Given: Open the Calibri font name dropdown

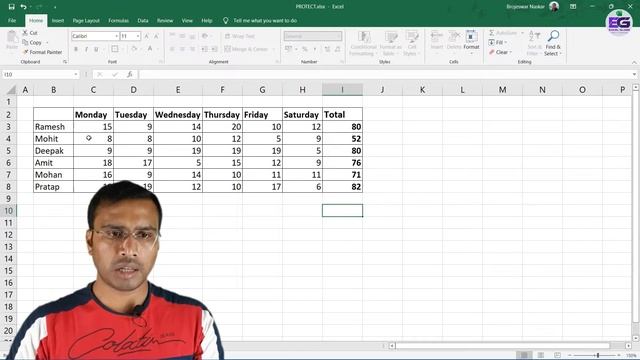Looking at the screenshot, I should [116, 36].
